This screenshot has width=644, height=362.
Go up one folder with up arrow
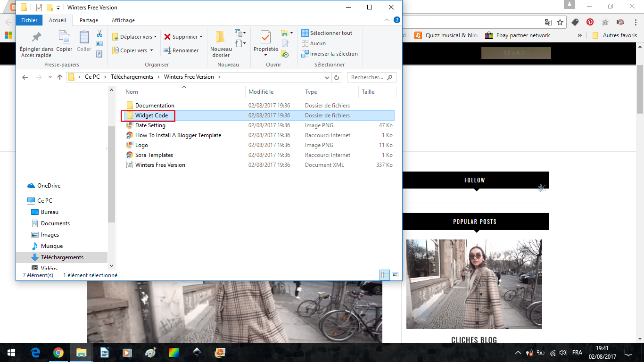coord(60,77)
